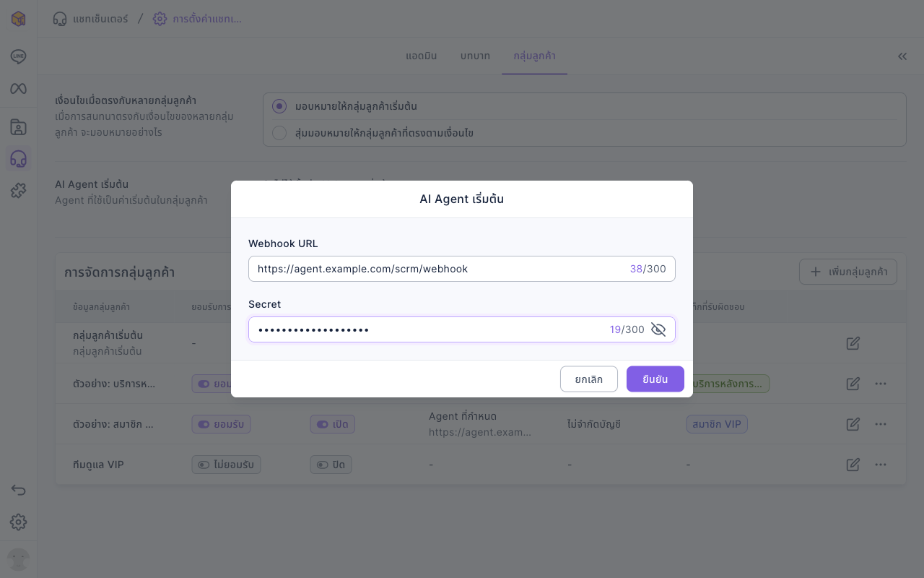The width and height of the screenshot is (924, 578).
Task: Focus the Secret password field
Action: [462, 329]
